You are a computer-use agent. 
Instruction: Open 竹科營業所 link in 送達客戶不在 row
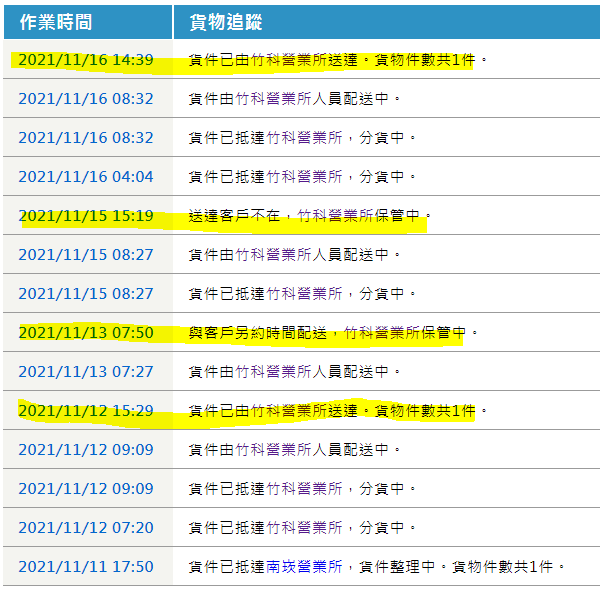coord(336,216)
